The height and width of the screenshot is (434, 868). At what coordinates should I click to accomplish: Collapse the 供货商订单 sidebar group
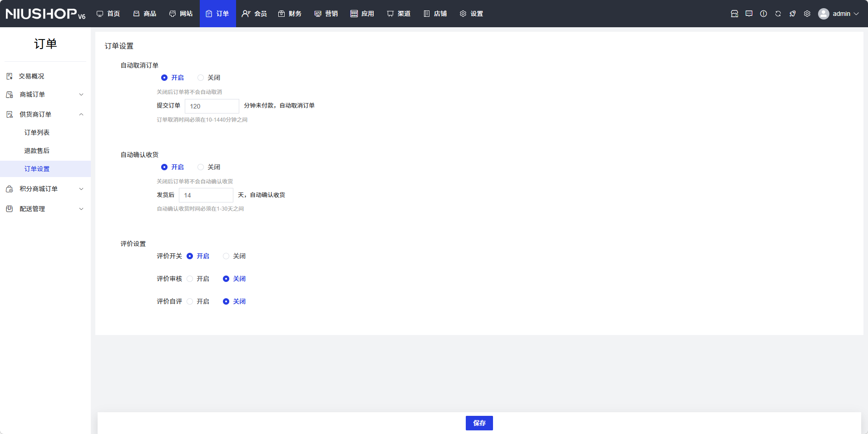click(45, 114)
